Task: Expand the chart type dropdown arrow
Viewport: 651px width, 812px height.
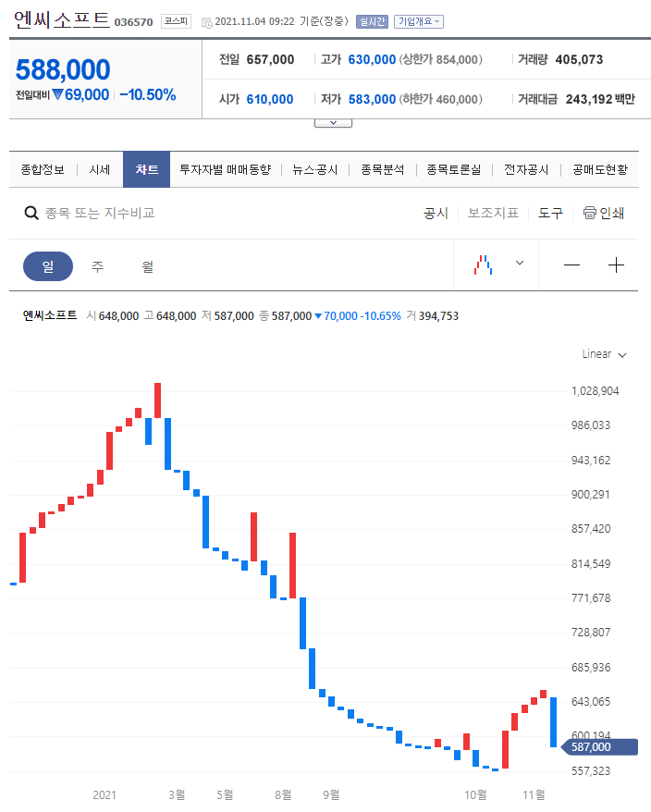Action: (520, 264)
